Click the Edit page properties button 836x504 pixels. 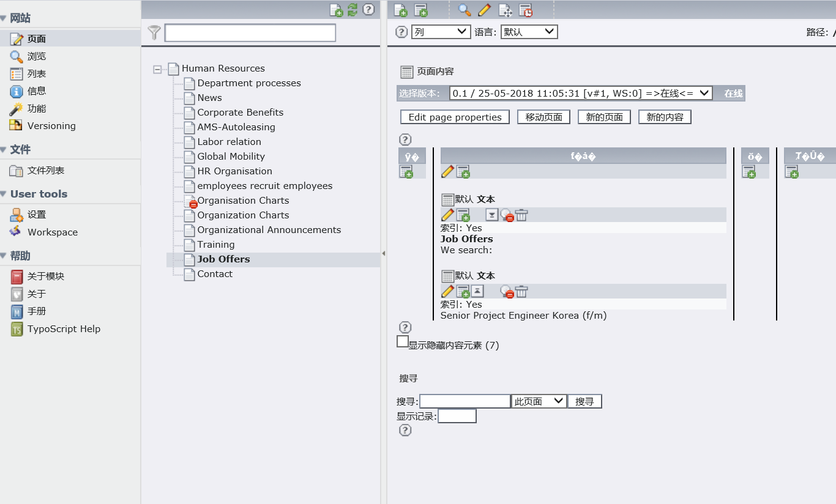click(455, 117)
